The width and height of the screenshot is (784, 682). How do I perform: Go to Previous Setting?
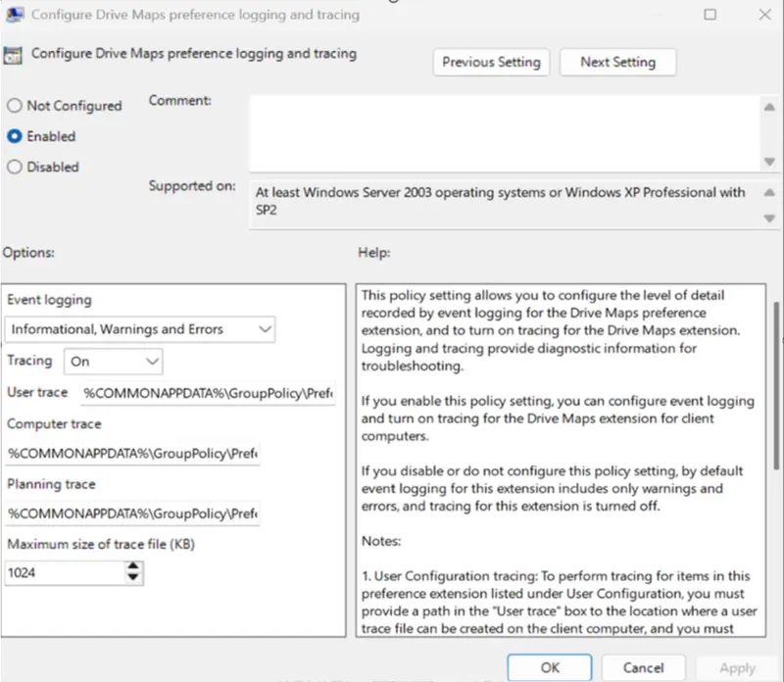coord(491,62)
